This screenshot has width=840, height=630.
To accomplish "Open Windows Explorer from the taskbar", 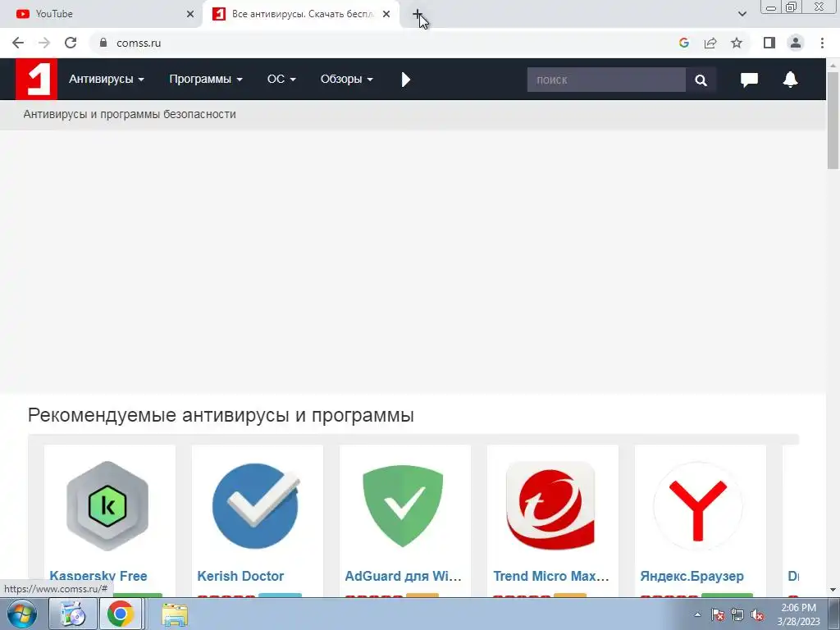I will click(x=175, y=614).
